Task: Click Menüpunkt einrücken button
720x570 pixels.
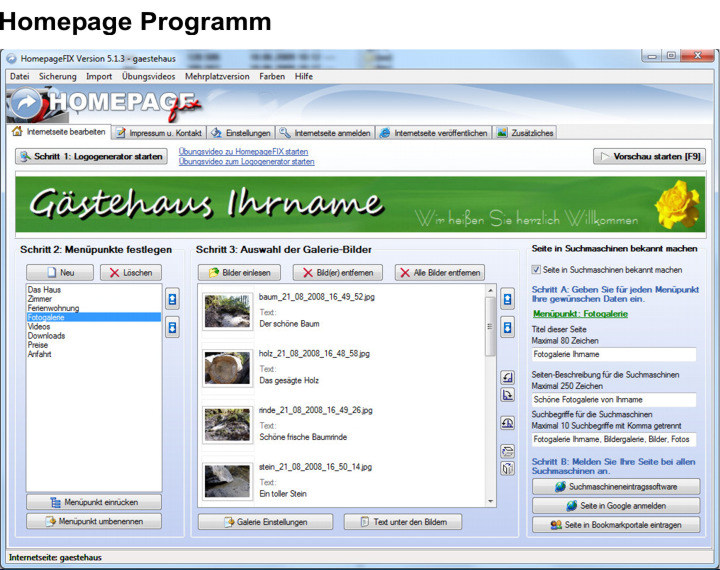Action: tap(94, 502)
